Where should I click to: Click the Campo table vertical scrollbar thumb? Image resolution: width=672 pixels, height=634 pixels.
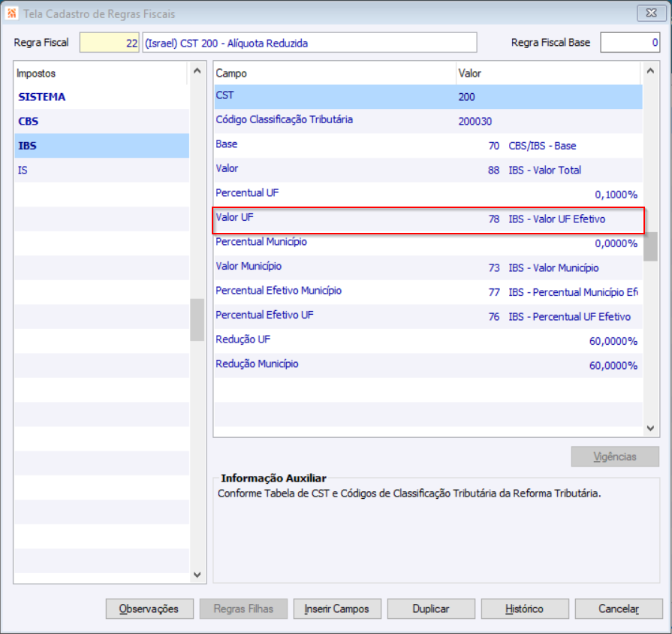650,246
